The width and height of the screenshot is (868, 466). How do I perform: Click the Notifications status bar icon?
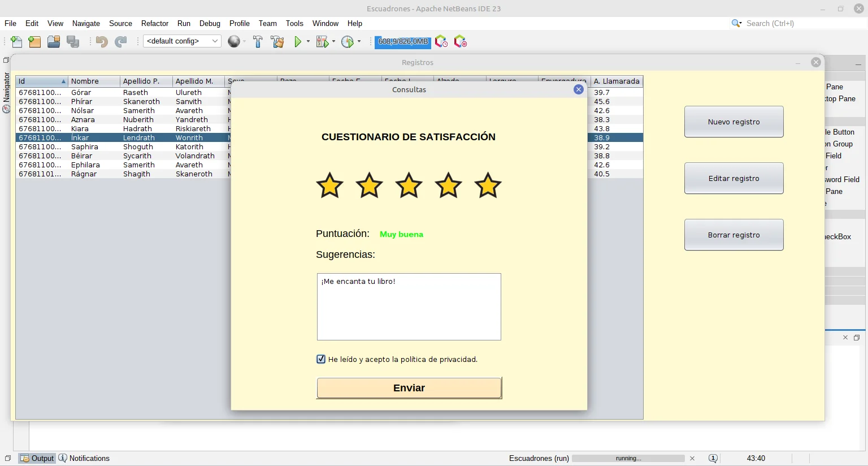click(x=63, y=458)
